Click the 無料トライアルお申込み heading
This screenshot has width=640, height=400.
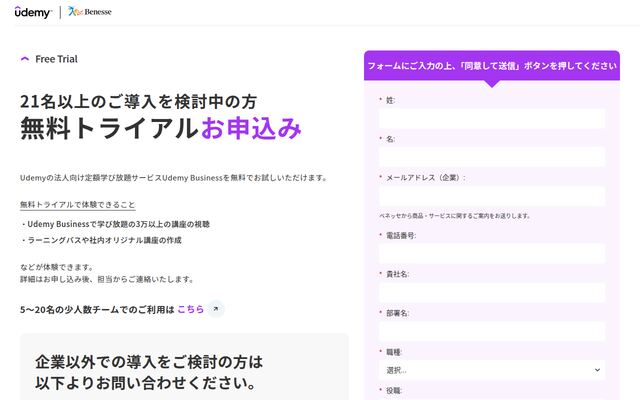pos(161,128)
